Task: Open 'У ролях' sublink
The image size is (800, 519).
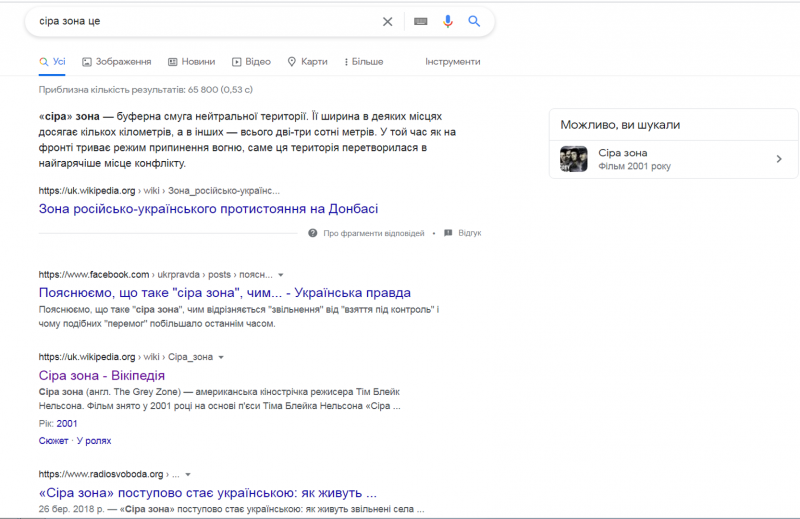Action: click(x=94, y=441)
